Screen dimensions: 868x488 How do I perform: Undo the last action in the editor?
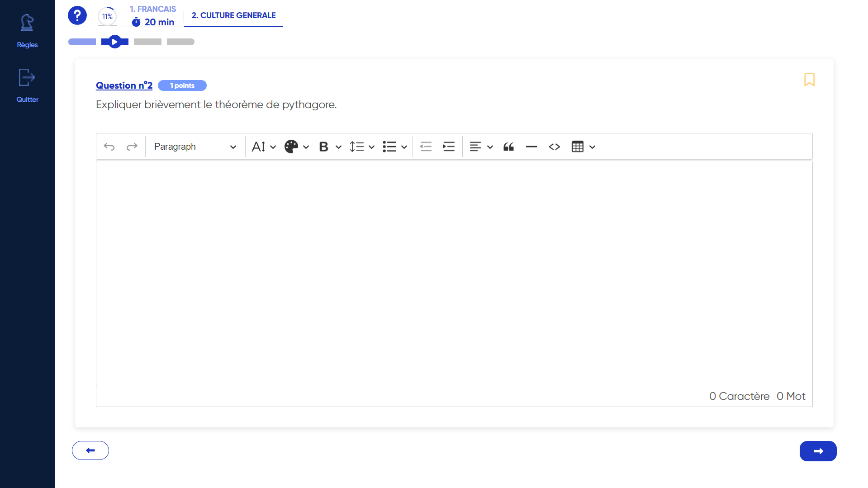tap(109, 147)
